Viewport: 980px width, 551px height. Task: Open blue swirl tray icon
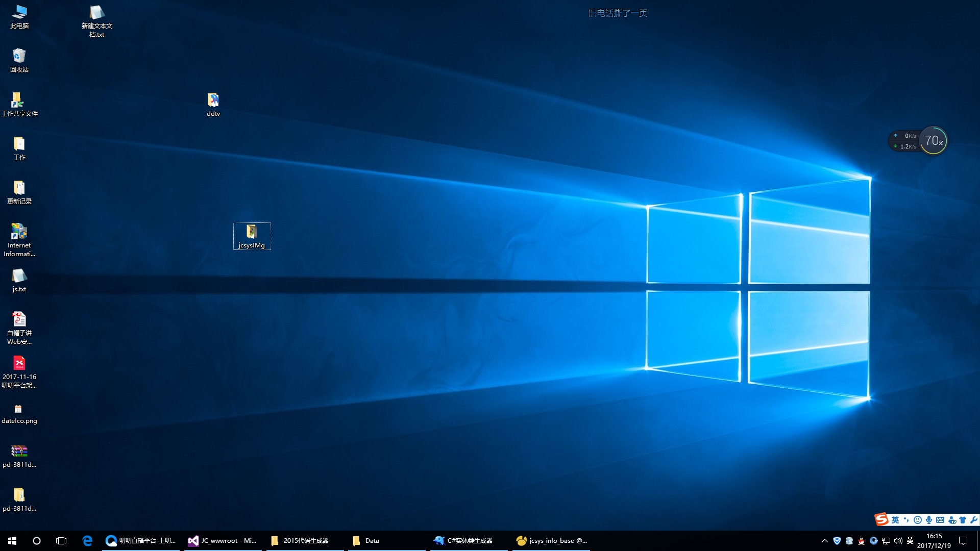[874, 541]
